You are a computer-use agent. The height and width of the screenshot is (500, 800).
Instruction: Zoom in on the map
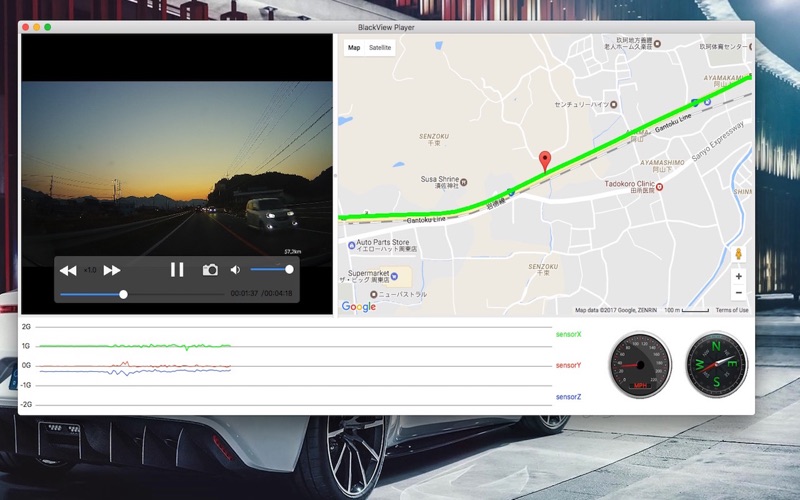coord(738,277)
